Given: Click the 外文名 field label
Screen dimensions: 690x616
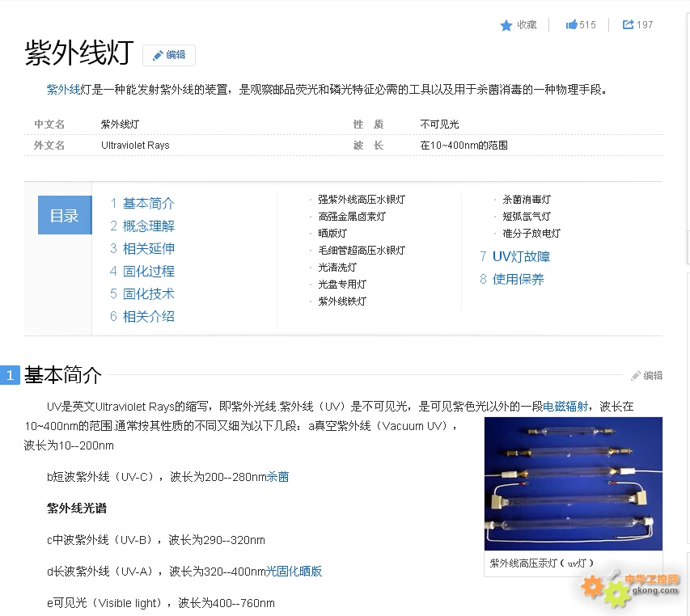Looking at the screenshot, I should pos(49,146).
